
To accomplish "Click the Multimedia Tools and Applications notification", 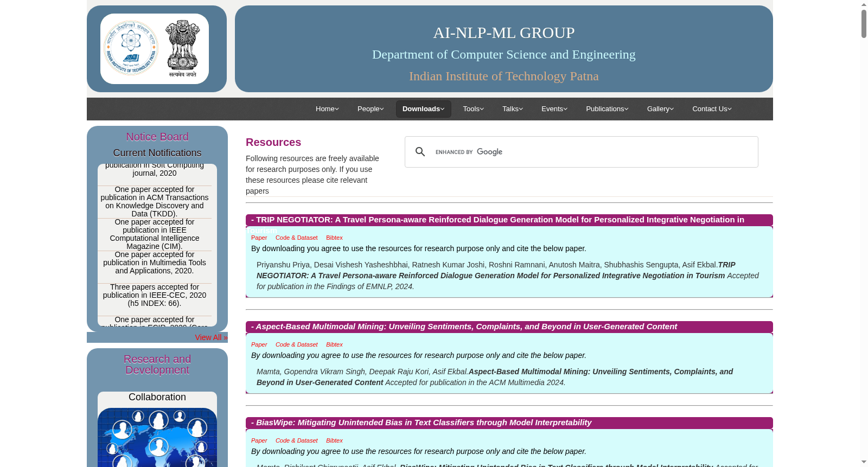I will [155, 263].
